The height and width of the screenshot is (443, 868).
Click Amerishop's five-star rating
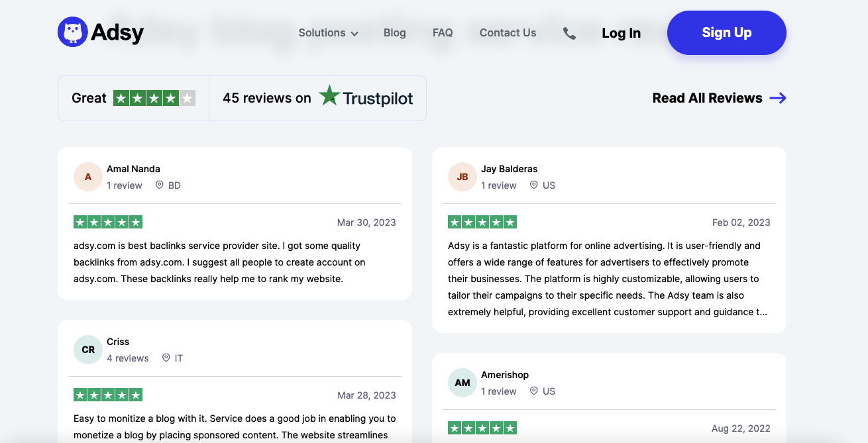(482, 428)
